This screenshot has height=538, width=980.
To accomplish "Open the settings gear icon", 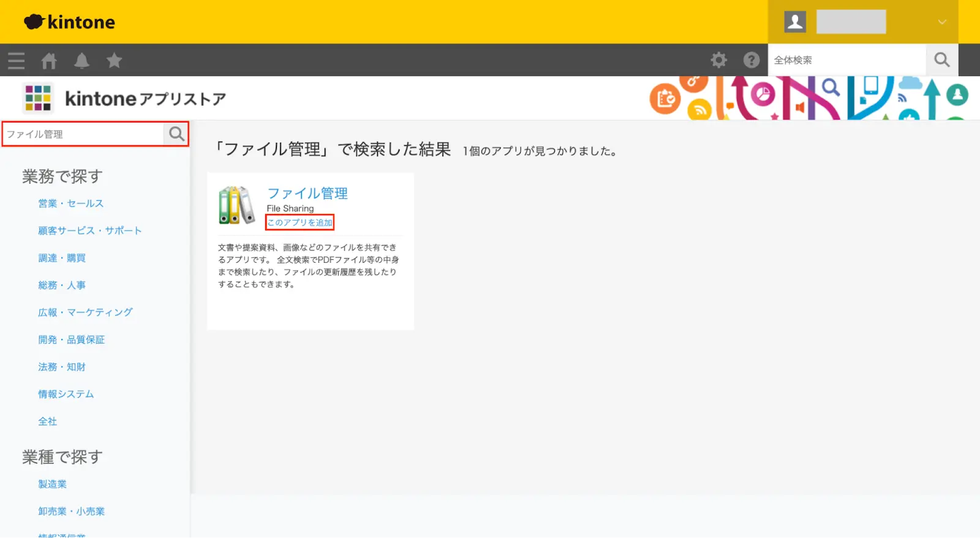I will (718, 60).
